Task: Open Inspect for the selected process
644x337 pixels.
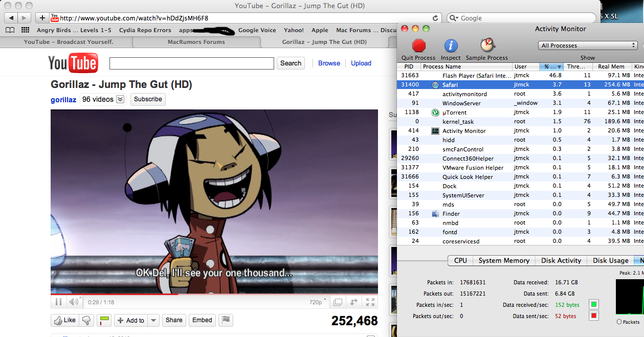Action: pyautogui.click(x=451, y=46)
